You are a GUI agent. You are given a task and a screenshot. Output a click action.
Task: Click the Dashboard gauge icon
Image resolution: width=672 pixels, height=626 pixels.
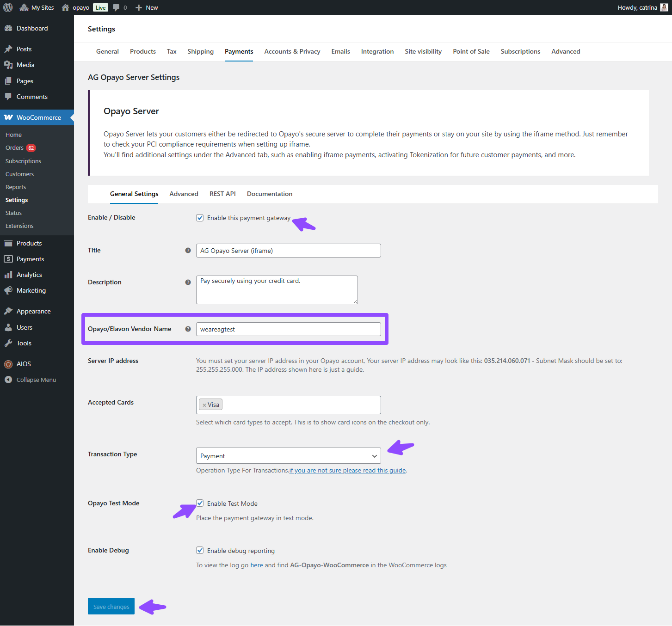[x=8, y=28]
